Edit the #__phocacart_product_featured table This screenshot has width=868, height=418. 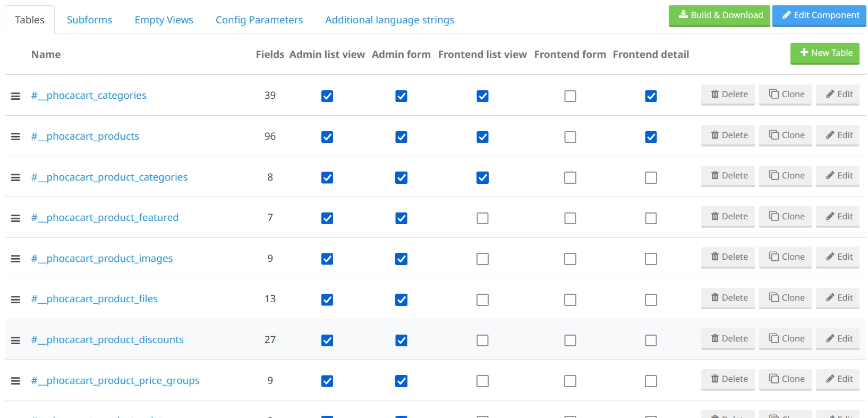point(837,217)
